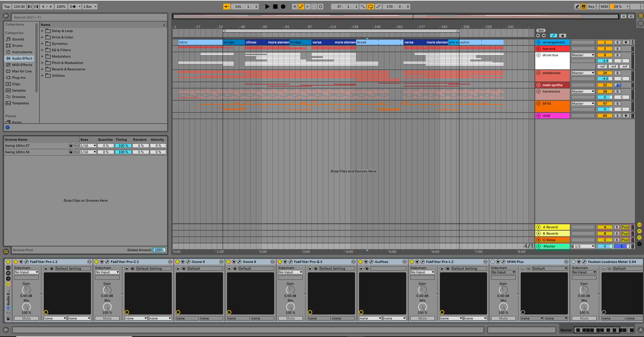
Task: Click the Draw Mode pencil icon
Action: coord(577,6)
